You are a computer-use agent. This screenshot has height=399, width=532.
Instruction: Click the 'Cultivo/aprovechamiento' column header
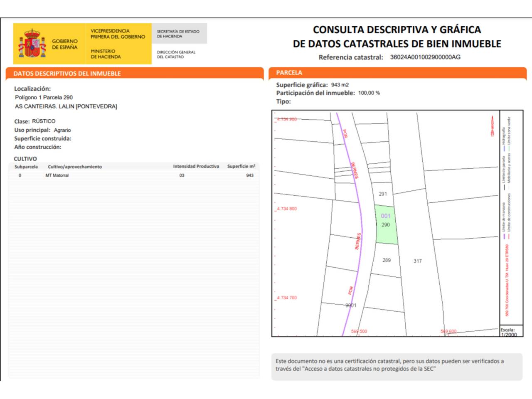(x=75, y=167)
